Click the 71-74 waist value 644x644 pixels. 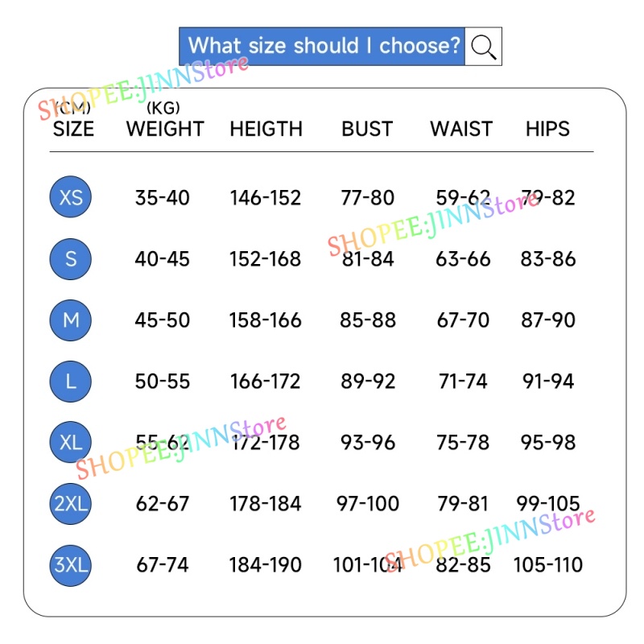click(x=463, y=382)
